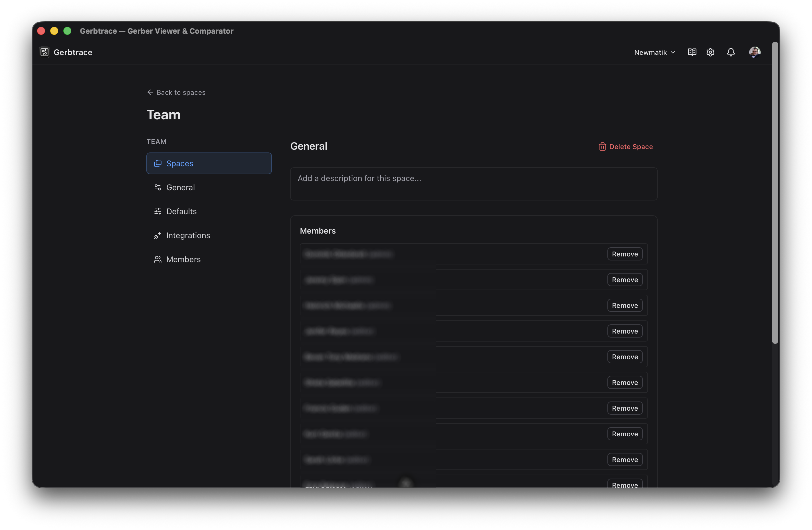Remove the fifth member in list
The height and width of the screenshot is (530, 812).
point(625,356)
